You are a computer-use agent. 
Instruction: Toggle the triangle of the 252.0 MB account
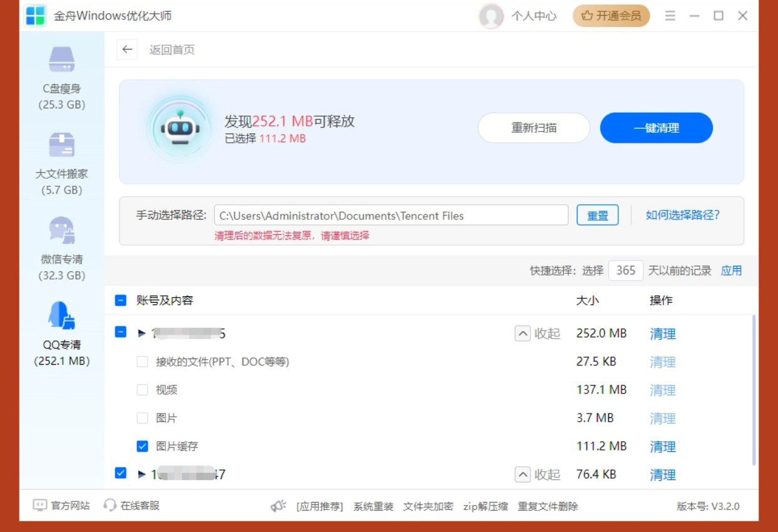142,333
